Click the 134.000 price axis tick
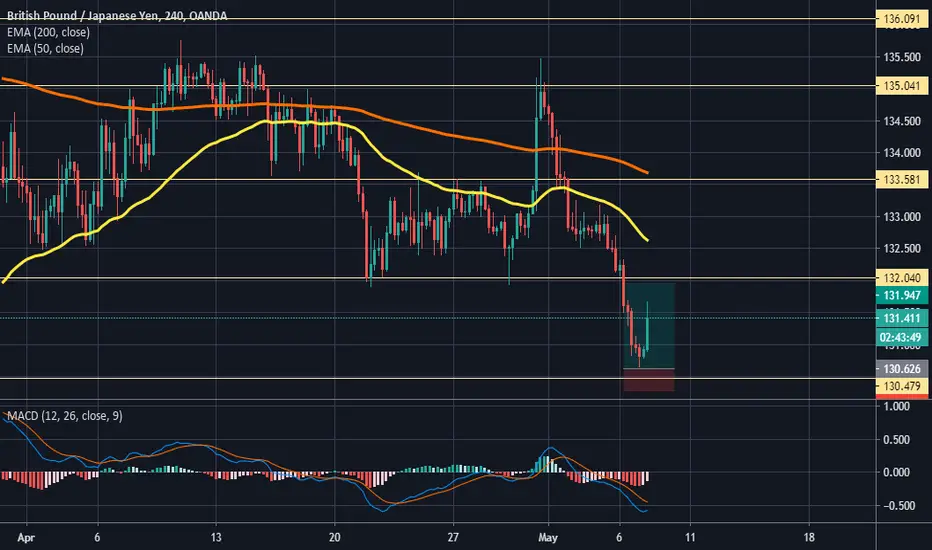Viewport: 932px width, 550px height. point(902,153)
